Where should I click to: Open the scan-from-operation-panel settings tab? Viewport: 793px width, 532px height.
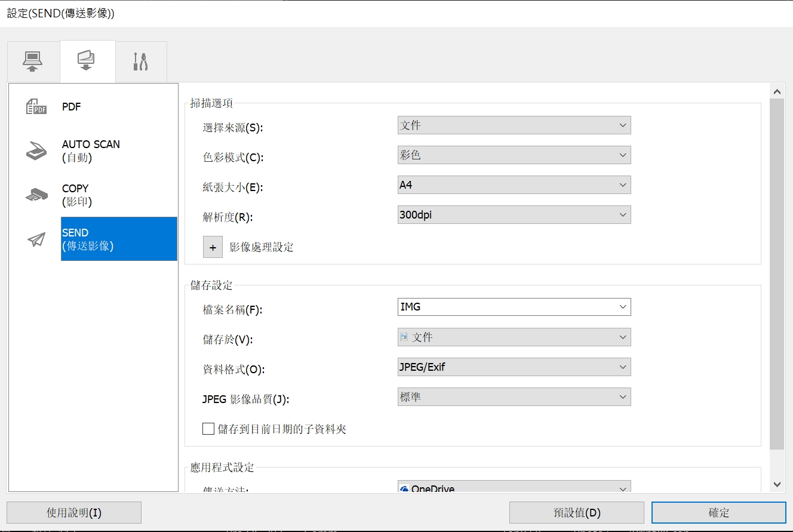87,61
